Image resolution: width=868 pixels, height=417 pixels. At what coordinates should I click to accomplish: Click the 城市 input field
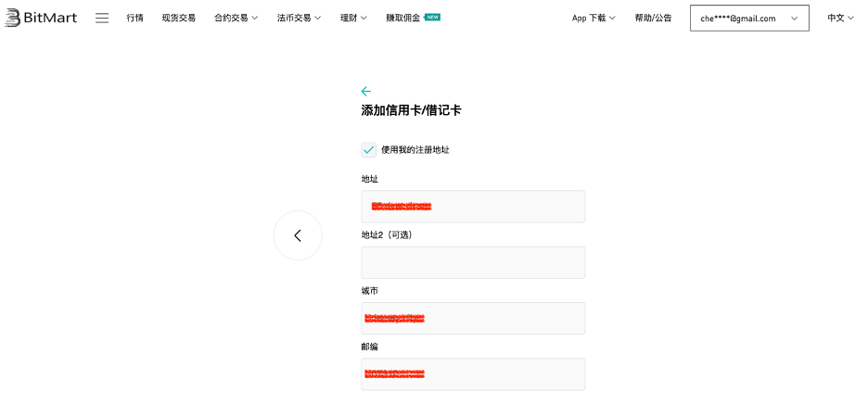tap(473, 318)
